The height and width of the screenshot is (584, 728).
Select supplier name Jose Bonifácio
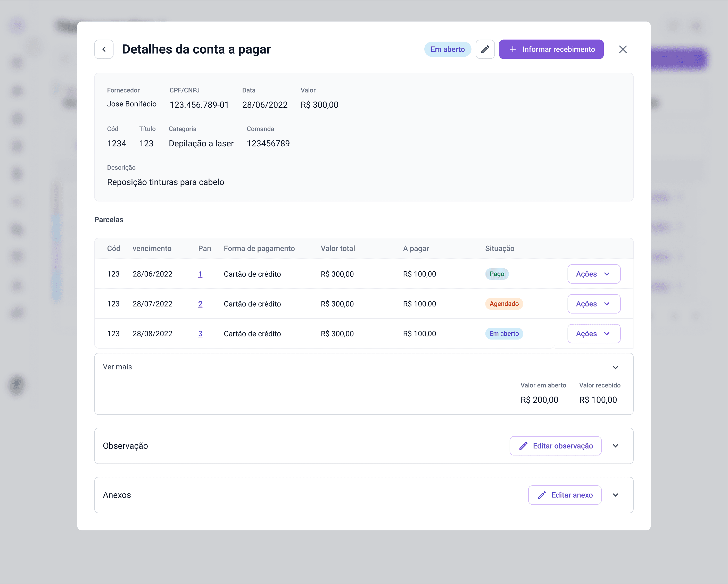(x=132, y=104)
